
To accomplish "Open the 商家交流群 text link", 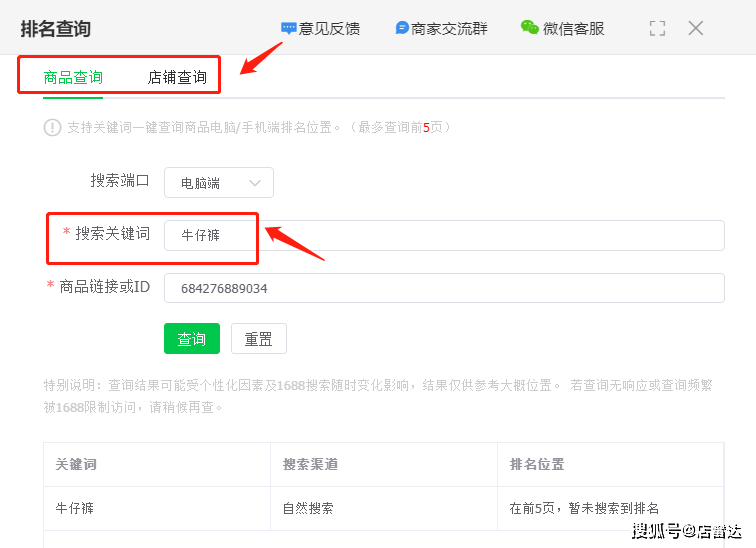I will pos(449,28).
